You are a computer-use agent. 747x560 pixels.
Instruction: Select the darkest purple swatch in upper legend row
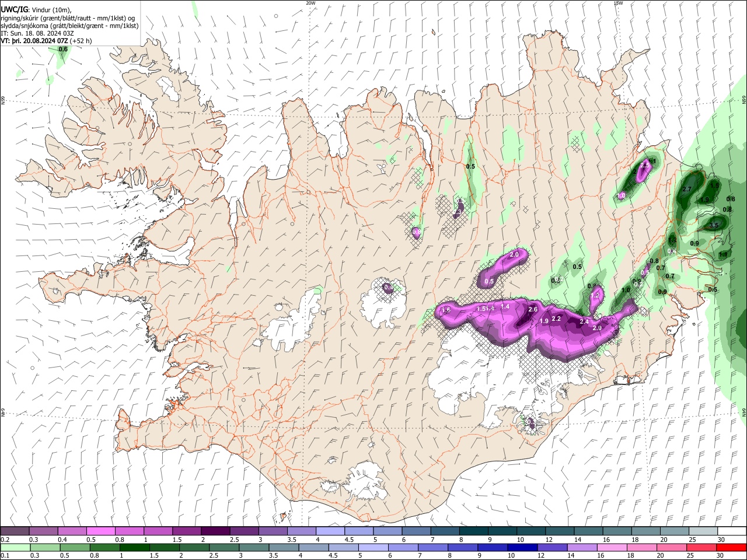(x=215, y=531)
